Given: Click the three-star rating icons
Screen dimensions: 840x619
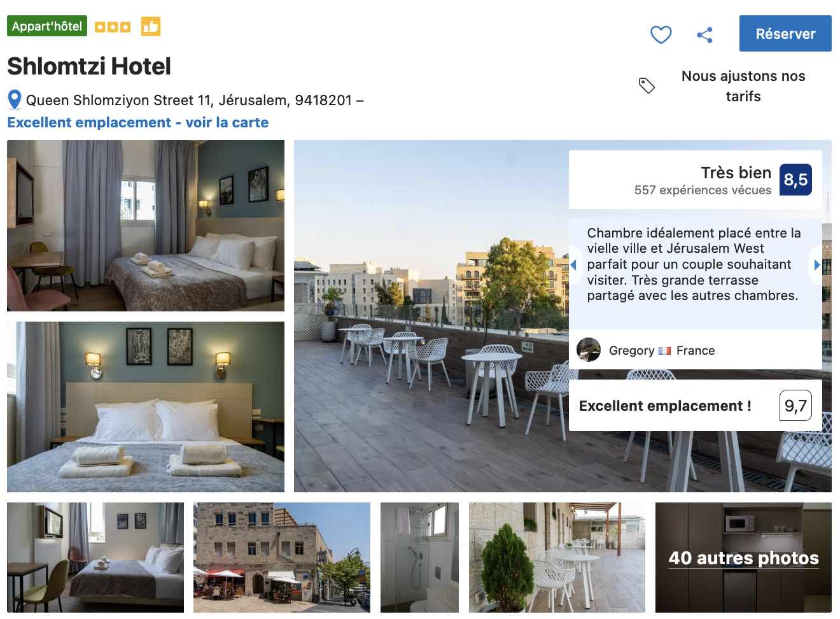Looking at the screenshot, I should 113,27.
